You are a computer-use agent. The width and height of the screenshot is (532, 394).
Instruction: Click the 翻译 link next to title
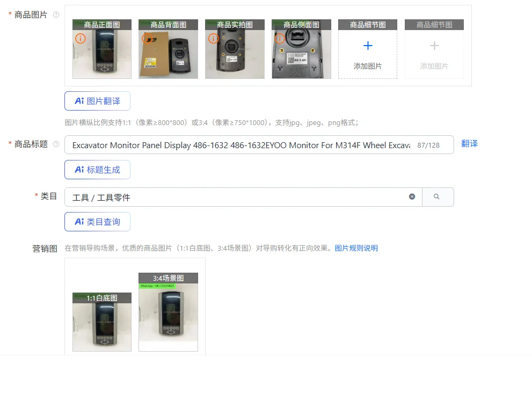(469, 144)
